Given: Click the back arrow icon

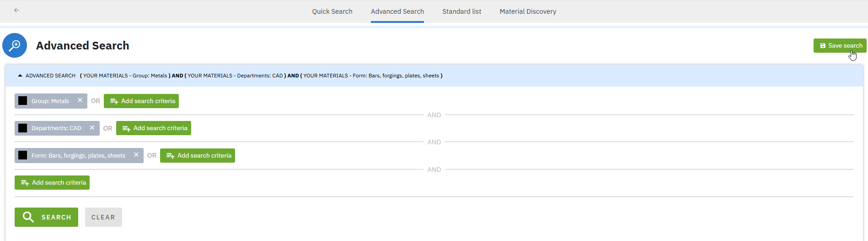Looking at the screenshot, I should pos(16,10).
